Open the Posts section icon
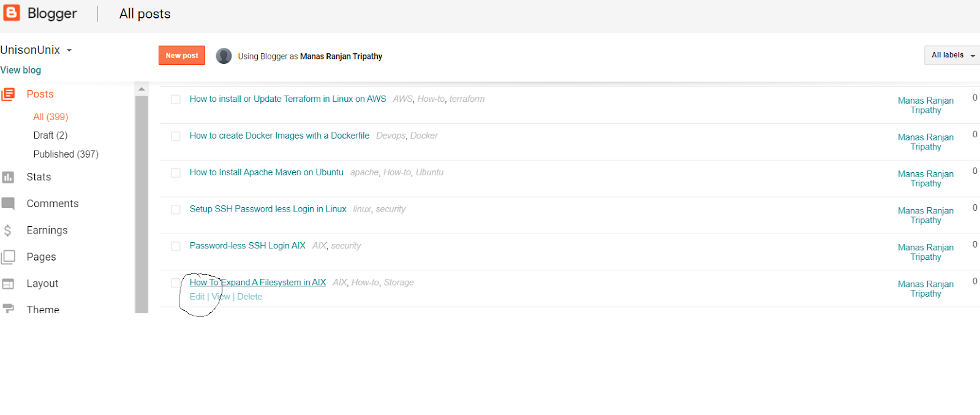Viewport: 980px width, 415px height. (x=8, y=94)
